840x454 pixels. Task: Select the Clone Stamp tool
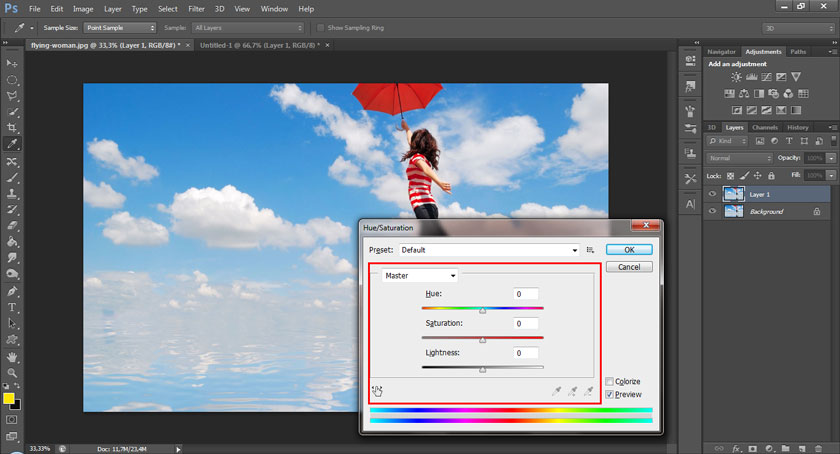[12, 193]
